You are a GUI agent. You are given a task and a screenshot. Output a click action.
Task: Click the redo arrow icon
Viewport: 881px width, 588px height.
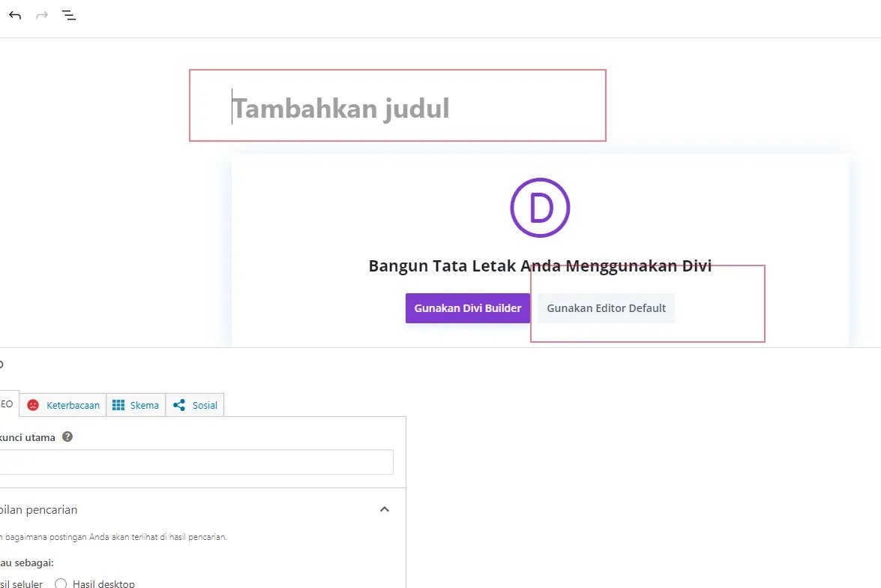coord(42,15)
